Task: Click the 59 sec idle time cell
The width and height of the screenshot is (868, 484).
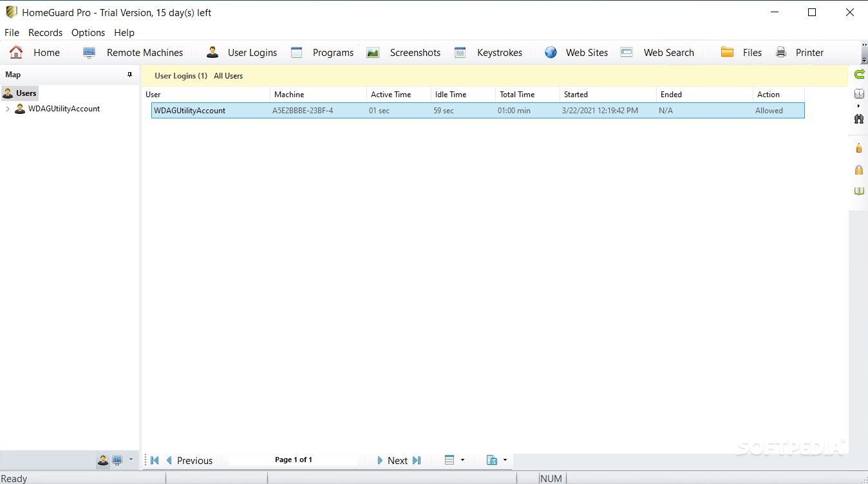Action: click(444, 111)
